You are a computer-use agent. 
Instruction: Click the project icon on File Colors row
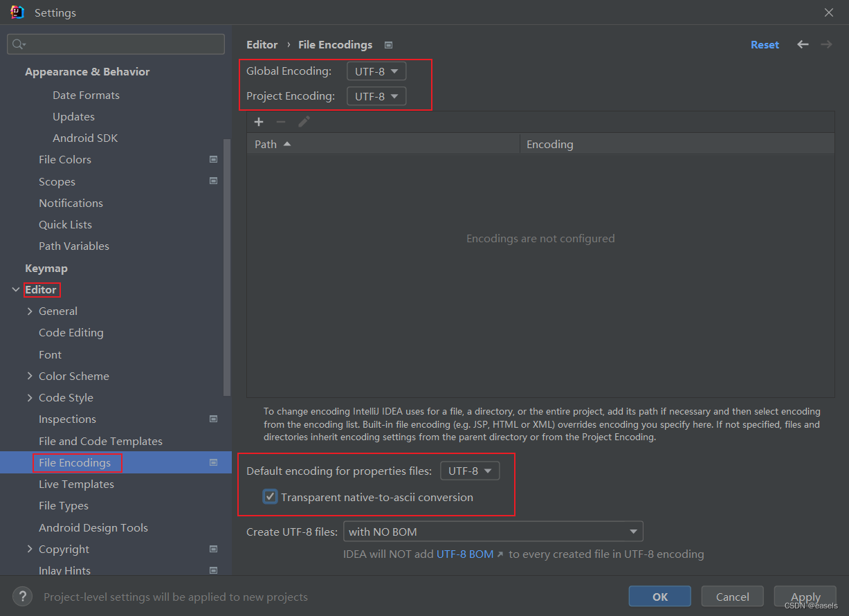coord(214,159)
